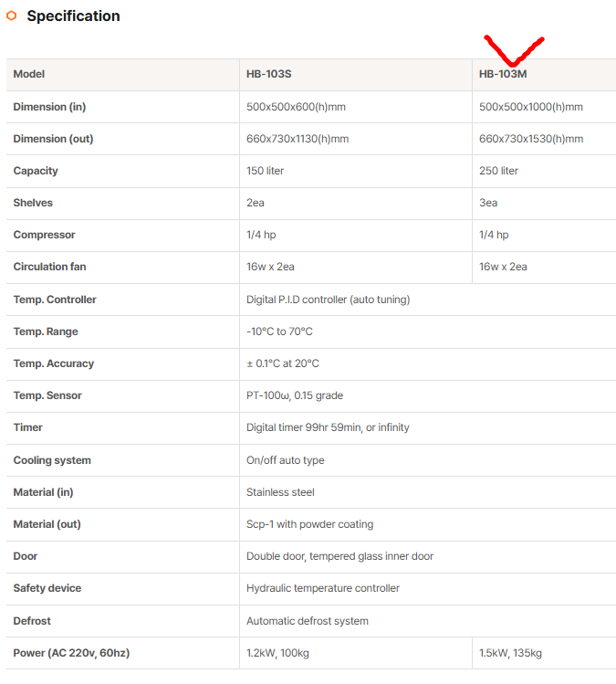616x684 pixels.
Task: Click the Specification heading text
Action: point(73,16)
